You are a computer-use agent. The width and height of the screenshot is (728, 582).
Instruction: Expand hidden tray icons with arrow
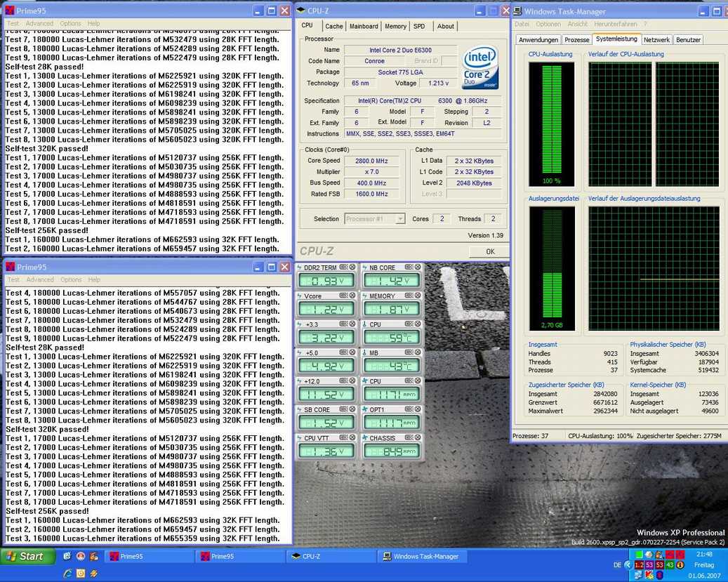pyautogui.click(x=628, y=565)
